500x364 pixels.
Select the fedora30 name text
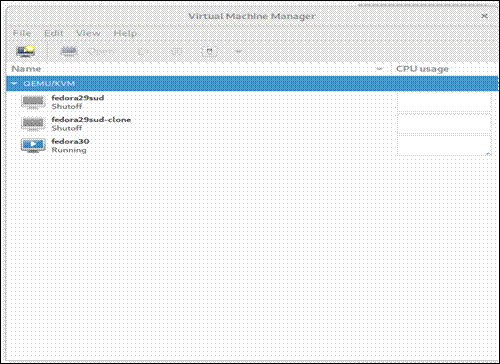(x=70, y=141)
